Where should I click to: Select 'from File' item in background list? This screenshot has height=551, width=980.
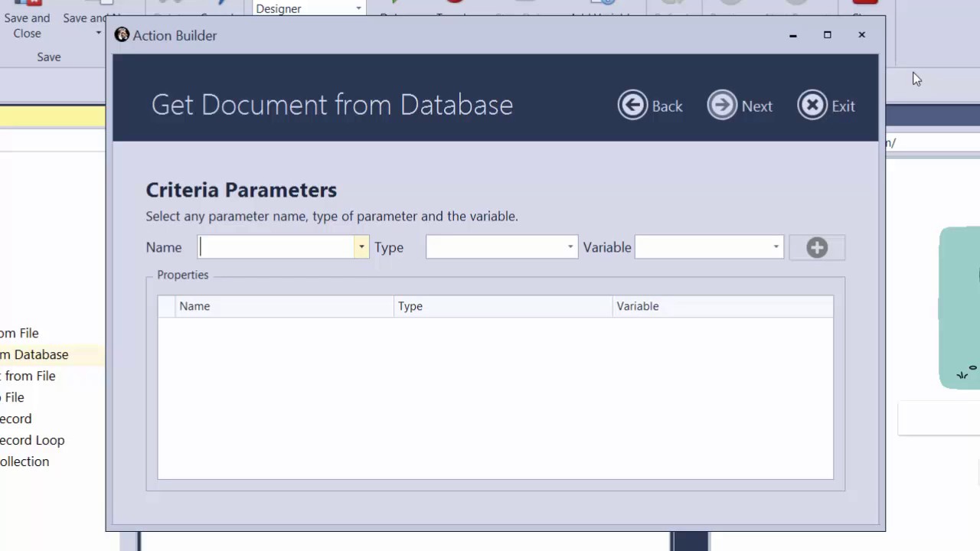[28, 376]
